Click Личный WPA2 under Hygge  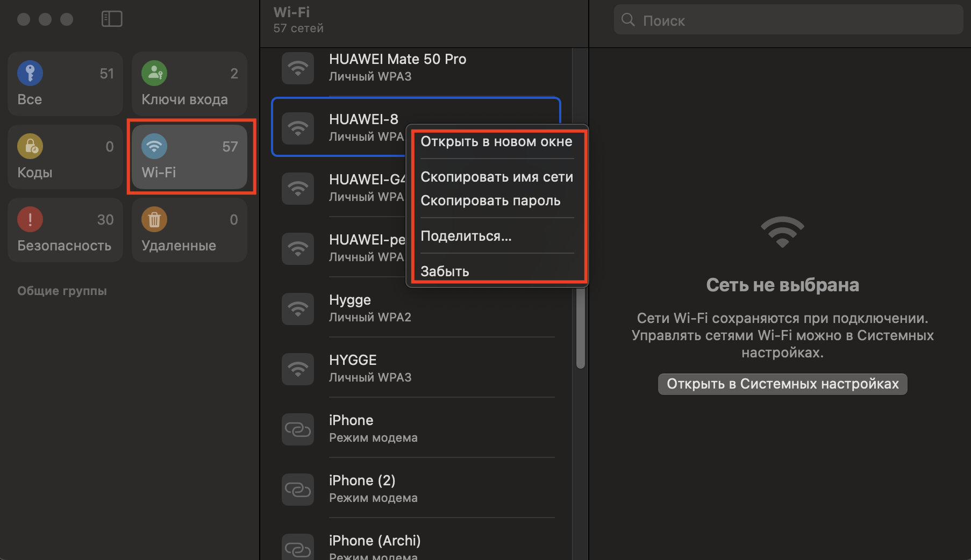pyautogui.click(x=370, y=317)
